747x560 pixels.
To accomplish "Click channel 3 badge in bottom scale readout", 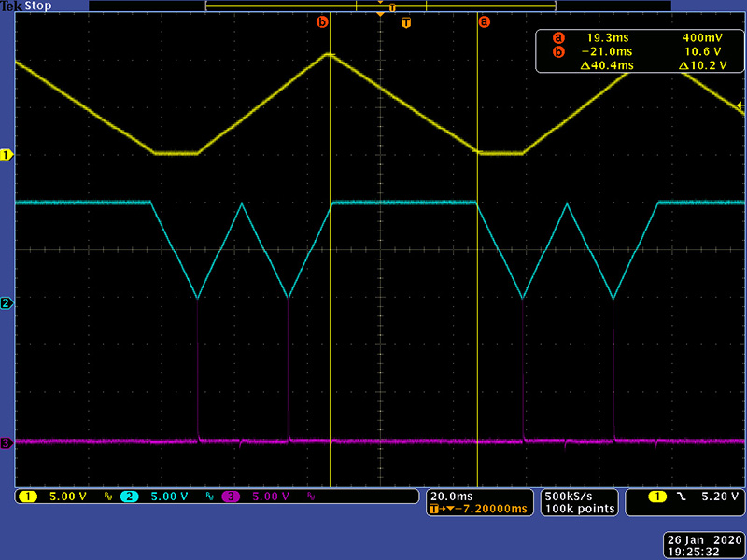I will (x=230, y=497).
